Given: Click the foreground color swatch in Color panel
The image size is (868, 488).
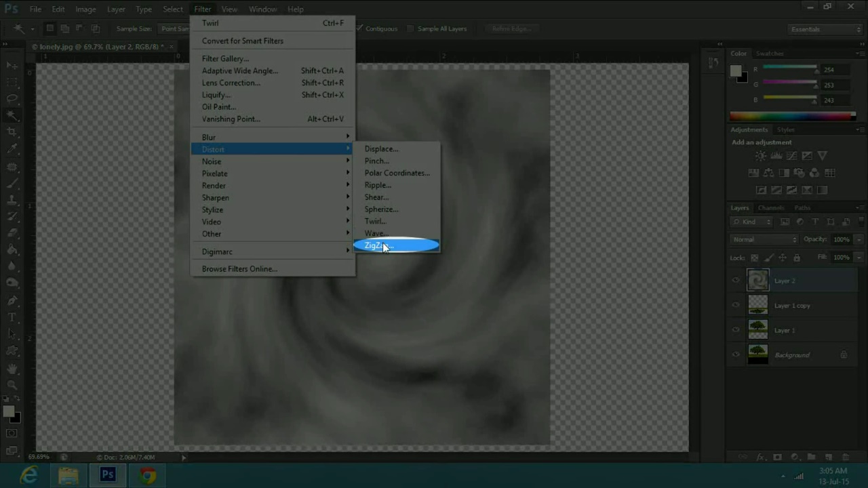Looking at the screenshot, I should tap(736, 71).
